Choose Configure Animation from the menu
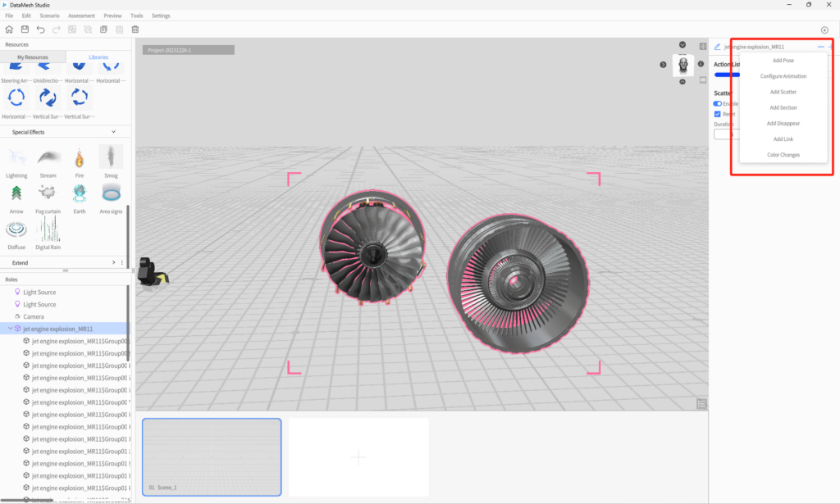The image size is (840, 504). tap(783, 76)
